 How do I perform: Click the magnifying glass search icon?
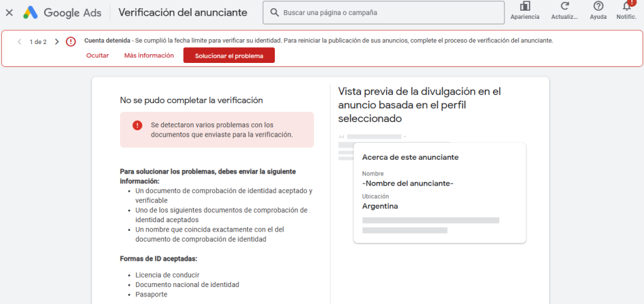point(274,13)
